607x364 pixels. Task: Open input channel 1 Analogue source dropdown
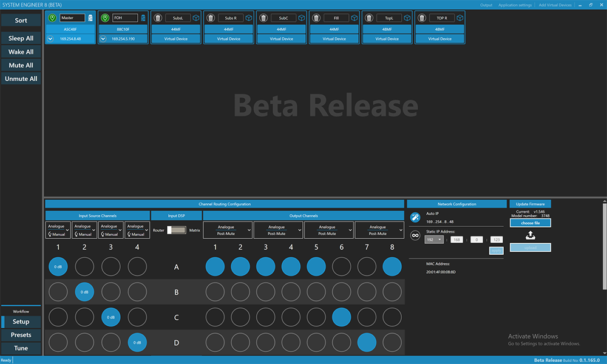(x=58, y=230)
